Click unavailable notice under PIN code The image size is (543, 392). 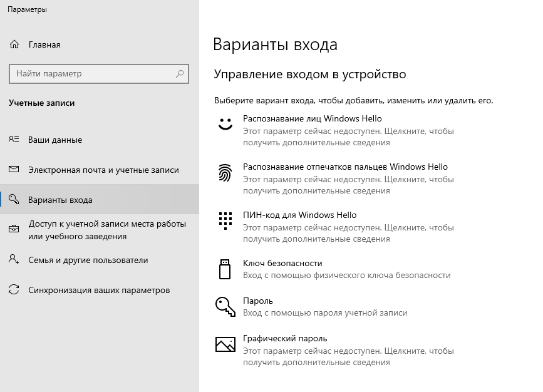tap(348, 233)
